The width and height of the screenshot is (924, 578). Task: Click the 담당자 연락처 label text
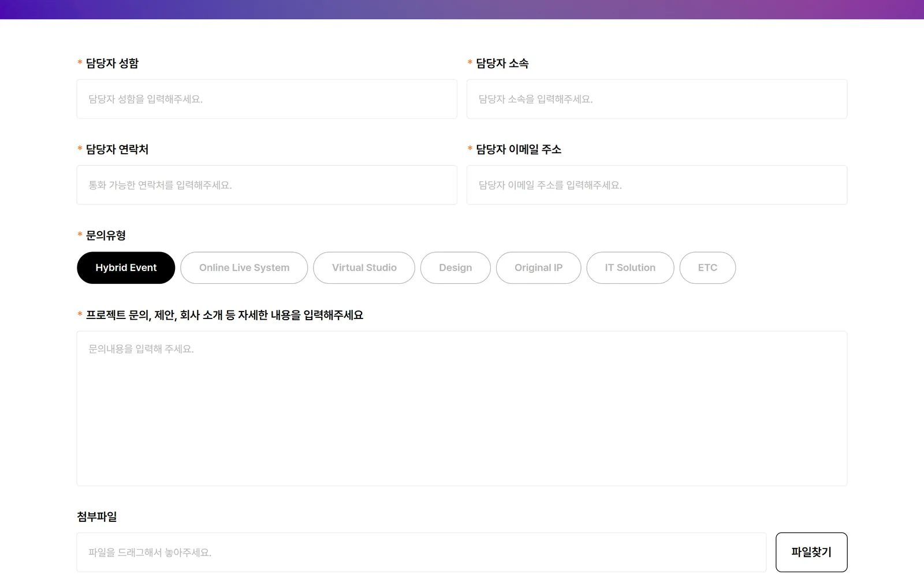(x=117, y=149)
